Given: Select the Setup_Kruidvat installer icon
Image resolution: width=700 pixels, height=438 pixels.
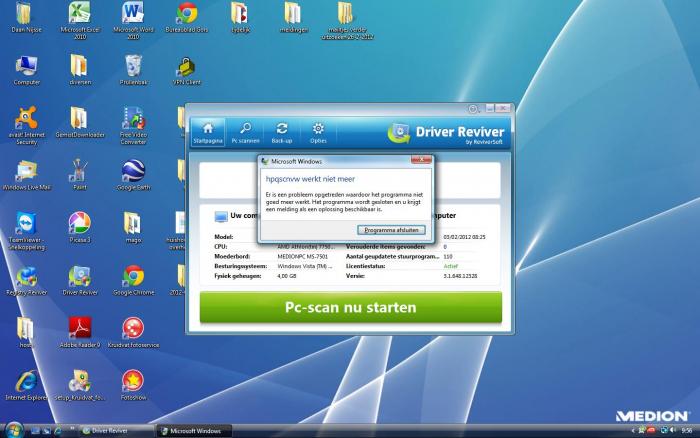Looking at the screenshot, I should (80, 385).
